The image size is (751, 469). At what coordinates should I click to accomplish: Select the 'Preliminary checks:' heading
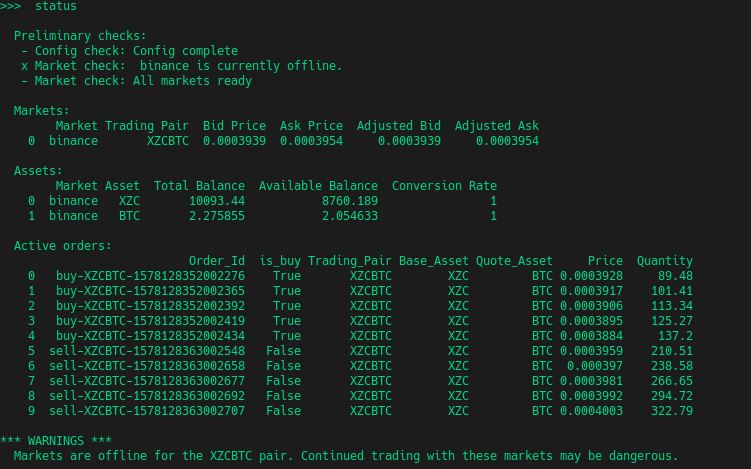click(80, 36)
